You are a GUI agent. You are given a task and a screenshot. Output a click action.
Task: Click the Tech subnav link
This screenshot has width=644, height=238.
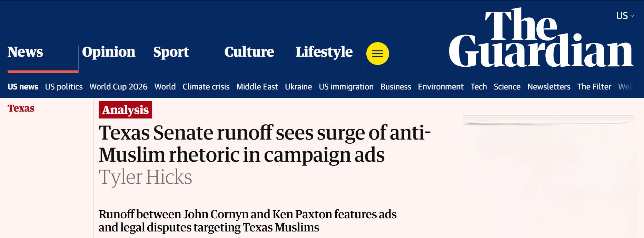[478, 87]
